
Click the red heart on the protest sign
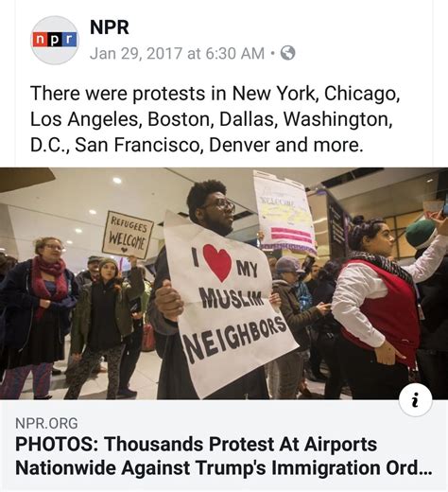(216, 263)
